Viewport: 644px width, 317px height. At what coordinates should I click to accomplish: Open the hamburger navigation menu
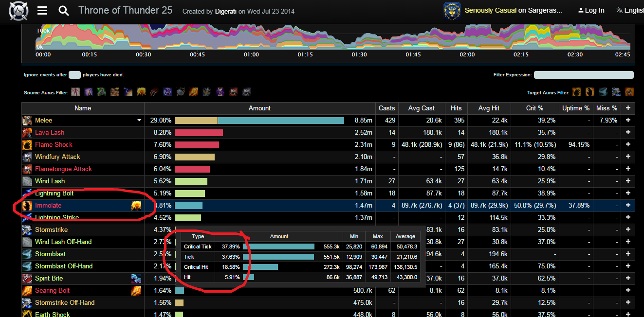[42, 10]
